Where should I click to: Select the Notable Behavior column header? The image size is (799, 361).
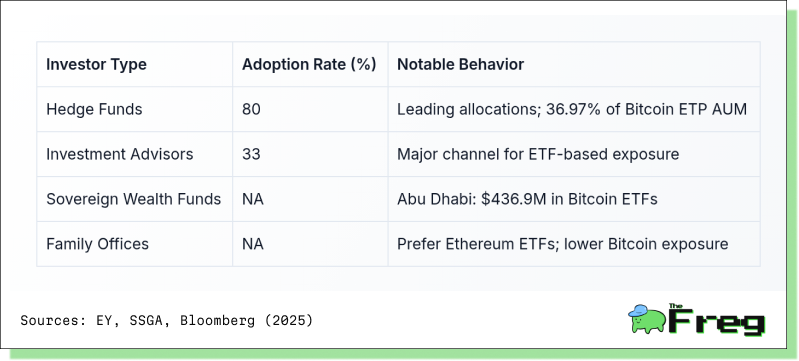tap(460, 65)
